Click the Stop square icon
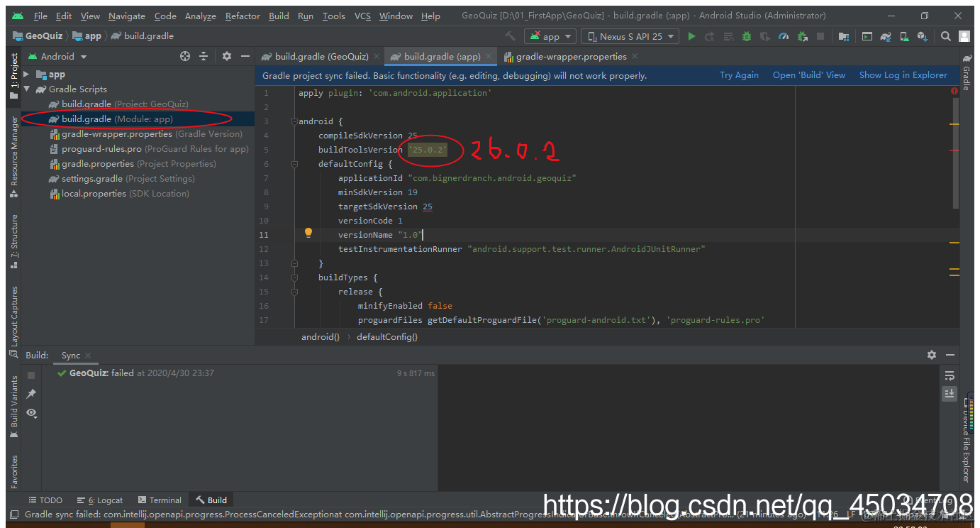Viewport: 980px width, 528px height. [x=820, y=36]
